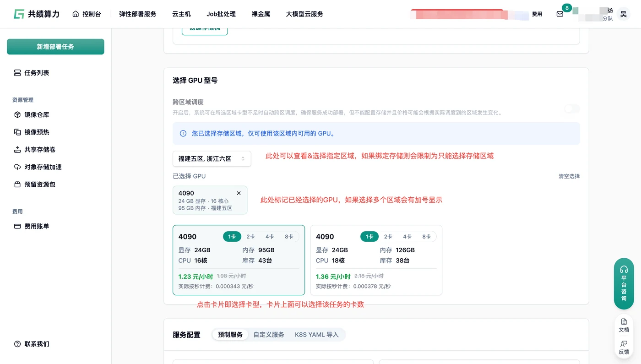Go to 弹性部署服务 in top navigation
641x364 pixels.
pos(138,14)
